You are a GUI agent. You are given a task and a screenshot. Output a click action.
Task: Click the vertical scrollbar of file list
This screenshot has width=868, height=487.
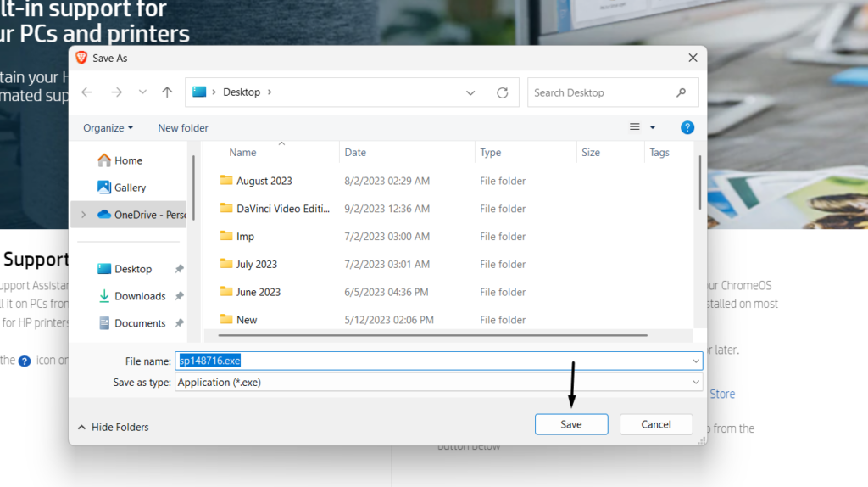click(x=699, y=182)
